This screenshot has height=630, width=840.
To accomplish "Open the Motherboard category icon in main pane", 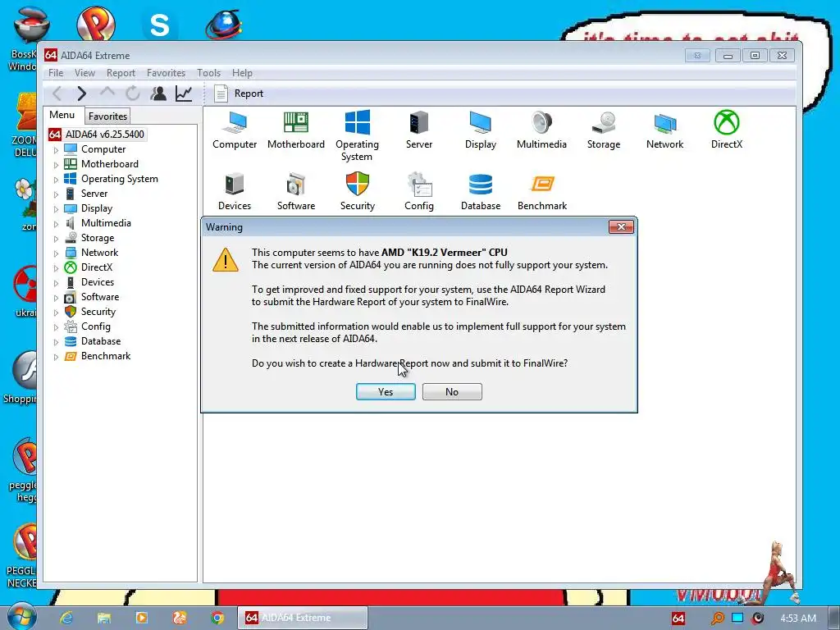I will 295,130.
